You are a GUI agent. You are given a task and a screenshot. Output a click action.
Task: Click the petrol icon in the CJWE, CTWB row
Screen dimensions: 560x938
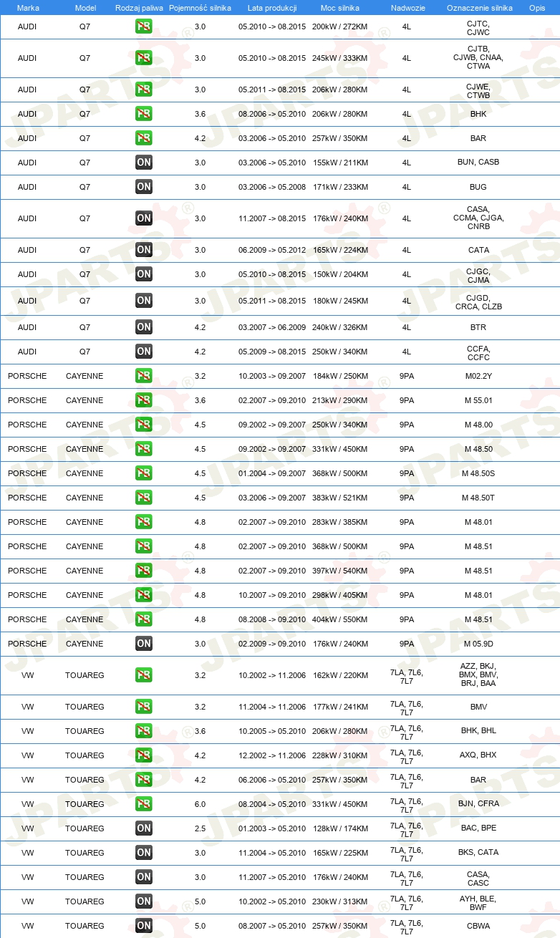click(x=144, y=90)
